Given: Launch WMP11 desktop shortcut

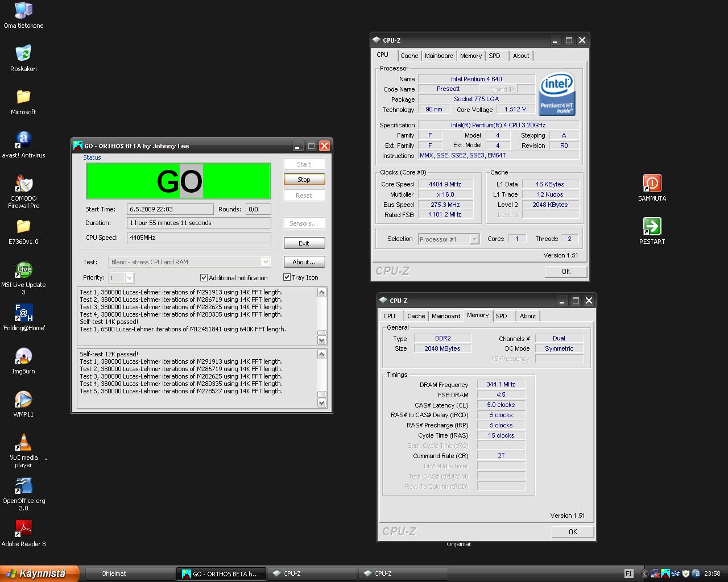Looking at the screenshot, I should click(x=23, y=404).
